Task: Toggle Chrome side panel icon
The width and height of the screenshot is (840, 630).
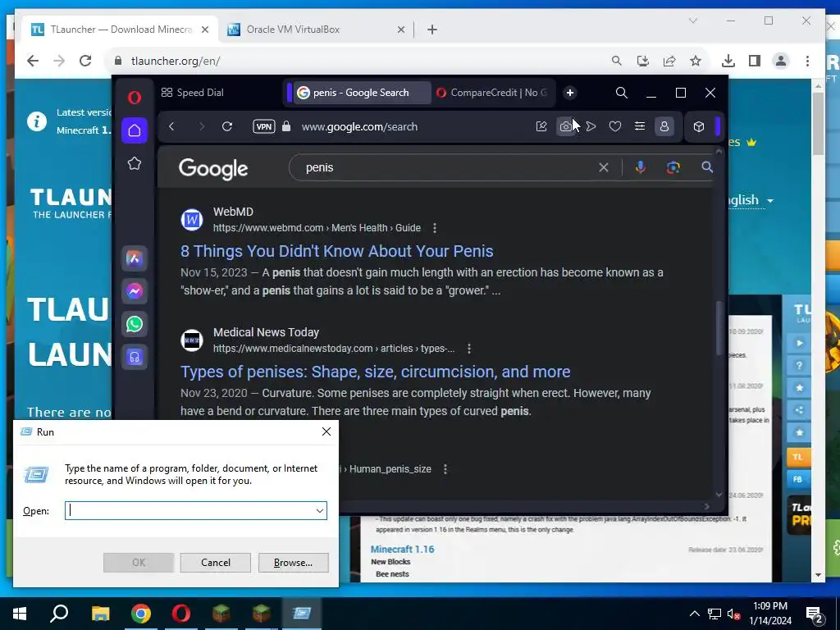Action: pos(755,61)
